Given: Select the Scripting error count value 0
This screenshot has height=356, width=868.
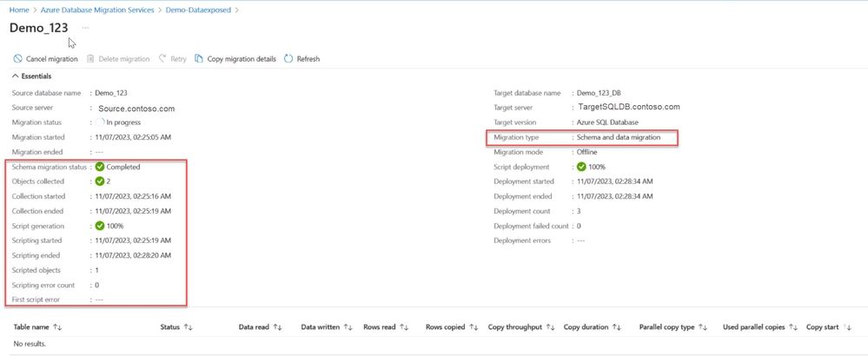Looking at the screenshot, I should point(97,286).
